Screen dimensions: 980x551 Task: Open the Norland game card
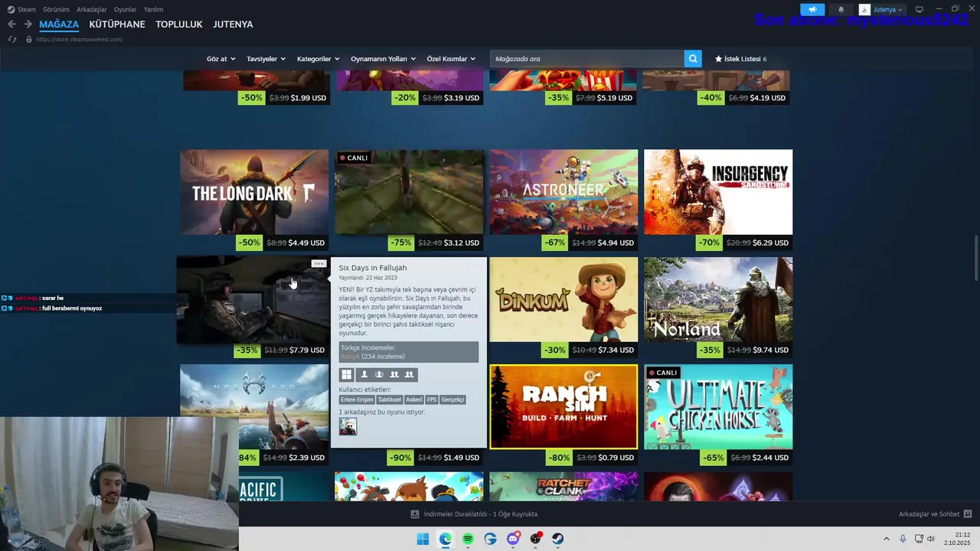coord(718,299)
